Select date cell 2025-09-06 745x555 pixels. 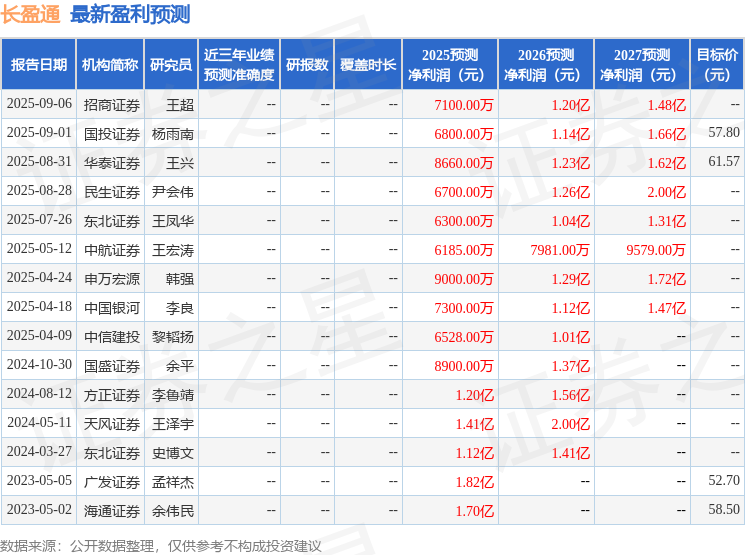[x=39, y=104]
